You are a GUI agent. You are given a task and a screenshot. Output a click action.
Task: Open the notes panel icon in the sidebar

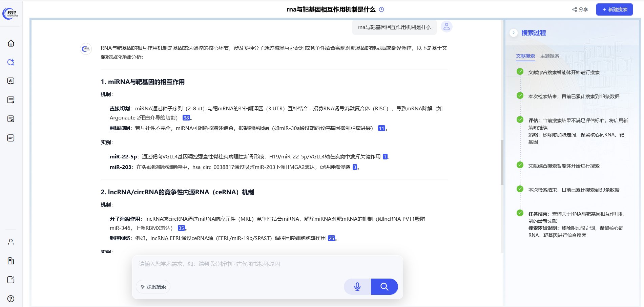pos(11,138)
